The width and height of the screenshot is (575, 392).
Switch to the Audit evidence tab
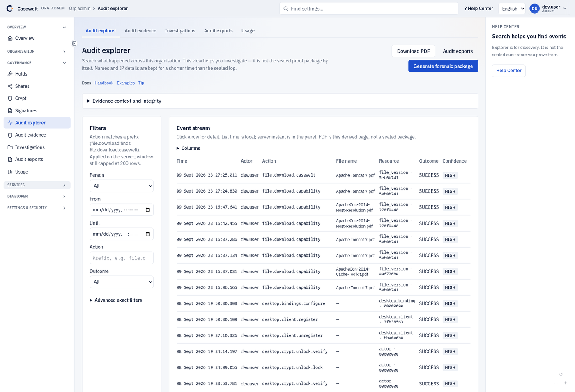[140, 31]
